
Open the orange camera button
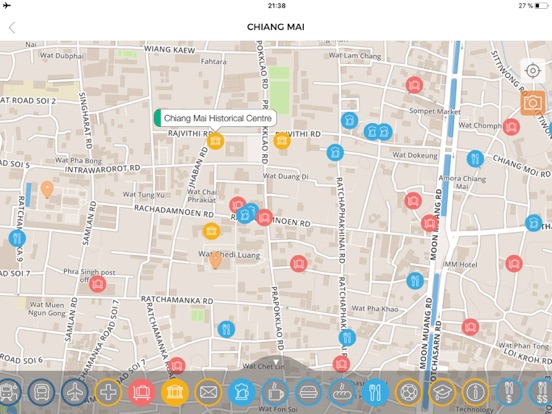point(533,103)
